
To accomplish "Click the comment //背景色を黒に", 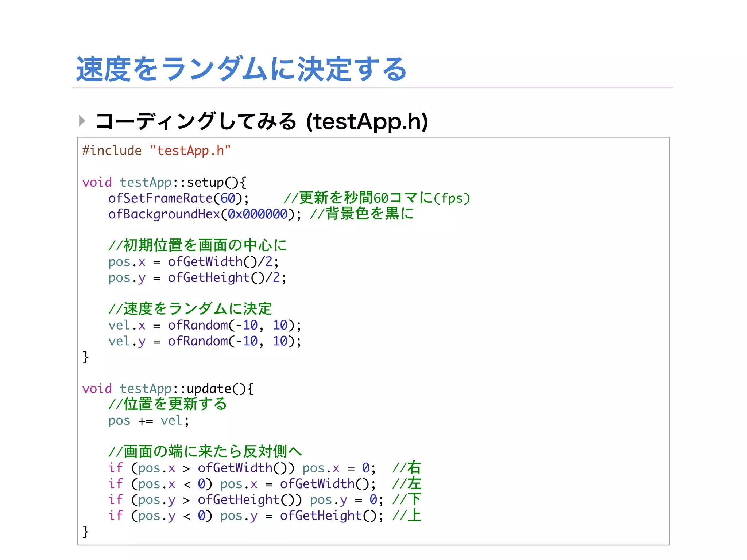I will click(362, 214).
